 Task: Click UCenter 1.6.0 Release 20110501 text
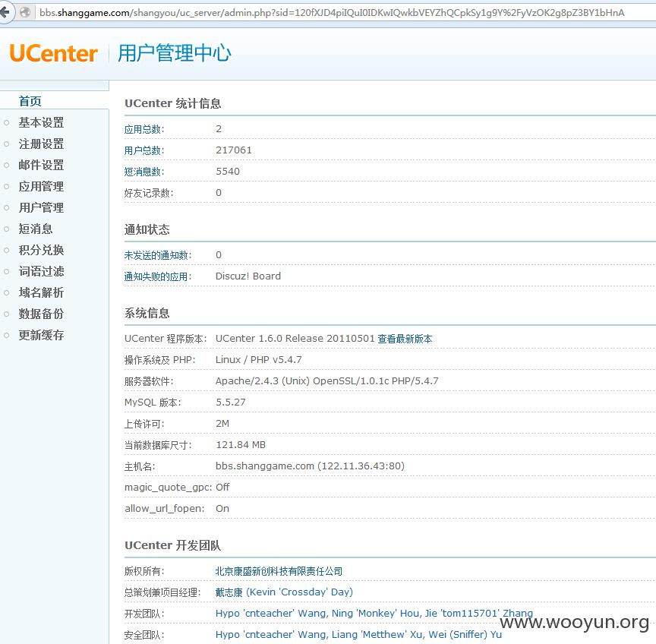(295, 339)
